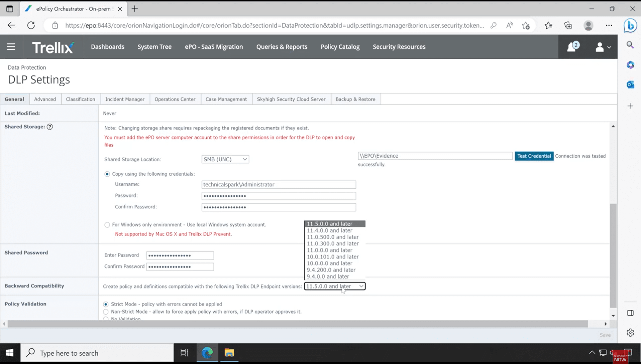
Task: Open File Explorer from the taskbar
Action: [229, 353]
